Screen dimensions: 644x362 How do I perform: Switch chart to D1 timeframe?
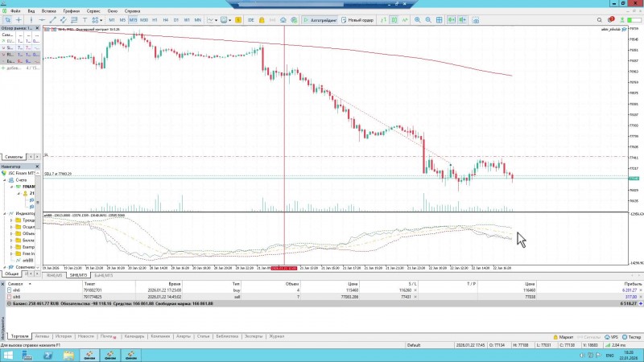tap(176, 19)
